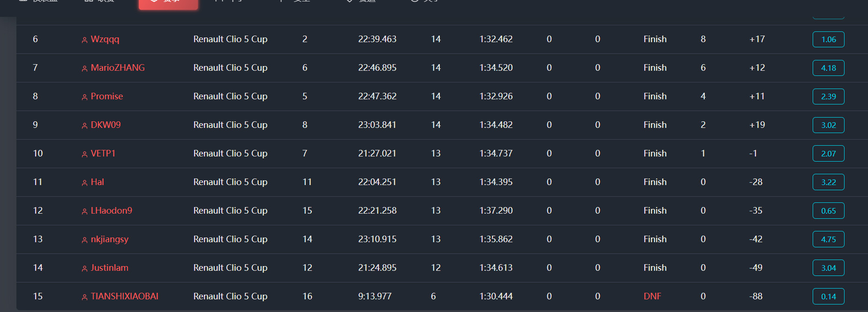868x312 pixels.
Task: Click the user icon beside Wzqqq
Action: point(84,40)
